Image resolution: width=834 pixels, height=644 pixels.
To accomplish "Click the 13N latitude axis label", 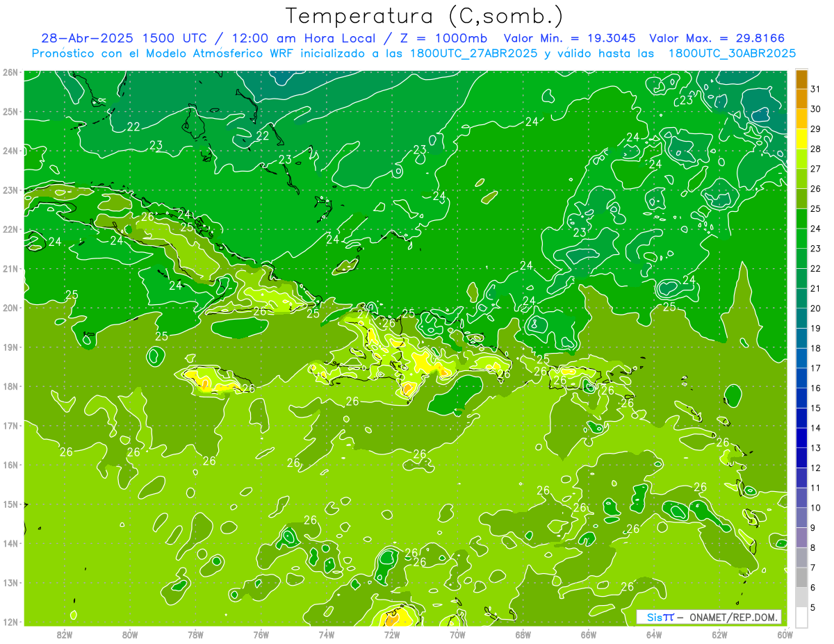I will 10,582.
